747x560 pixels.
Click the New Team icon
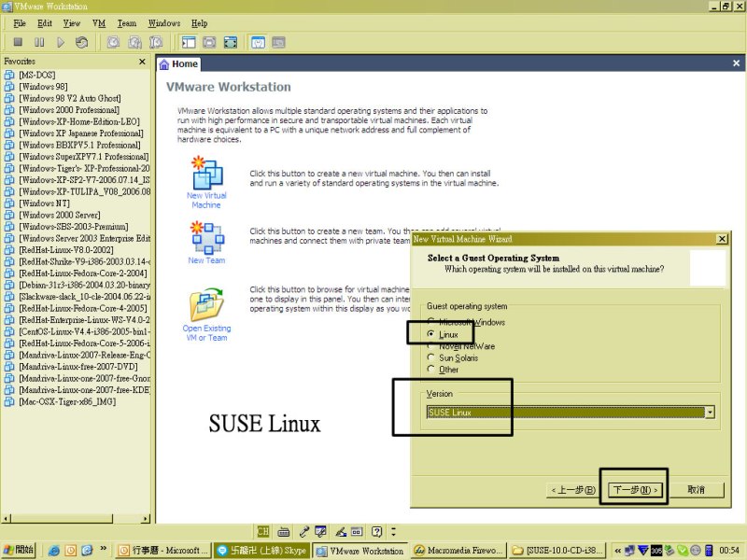[206, 237]
